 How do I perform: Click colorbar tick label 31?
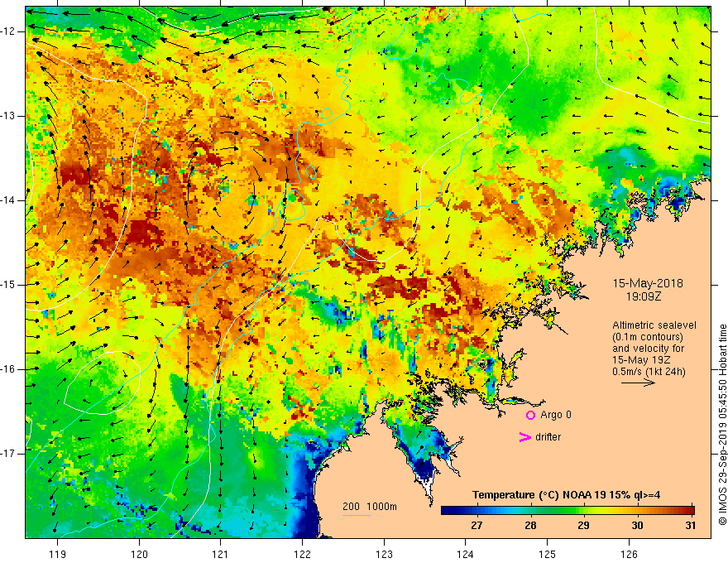coord(691,526)
